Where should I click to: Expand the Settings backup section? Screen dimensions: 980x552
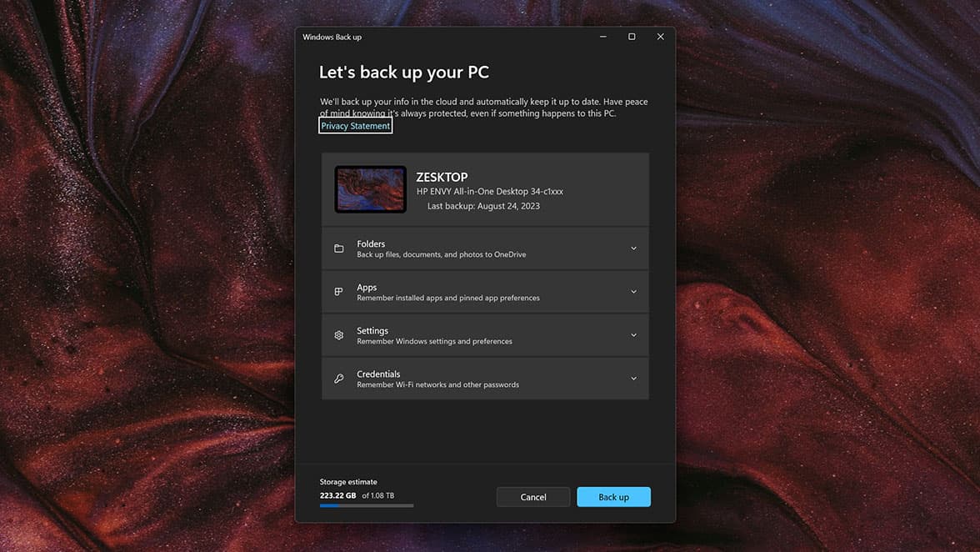click(x=634, y=334)
